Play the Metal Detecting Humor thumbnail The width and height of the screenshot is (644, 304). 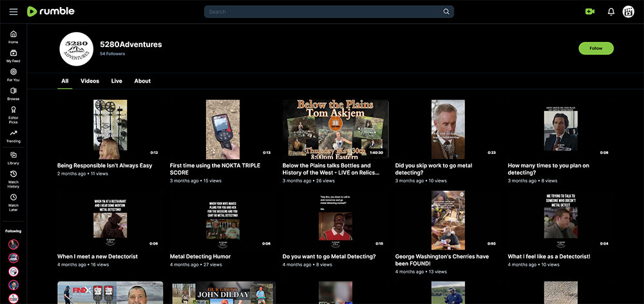click(223, 220)
